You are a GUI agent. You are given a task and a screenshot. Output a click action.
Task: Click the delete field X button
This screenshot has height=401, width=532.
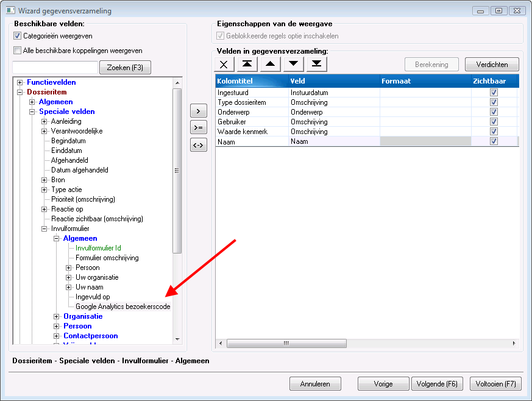[224, 65]
